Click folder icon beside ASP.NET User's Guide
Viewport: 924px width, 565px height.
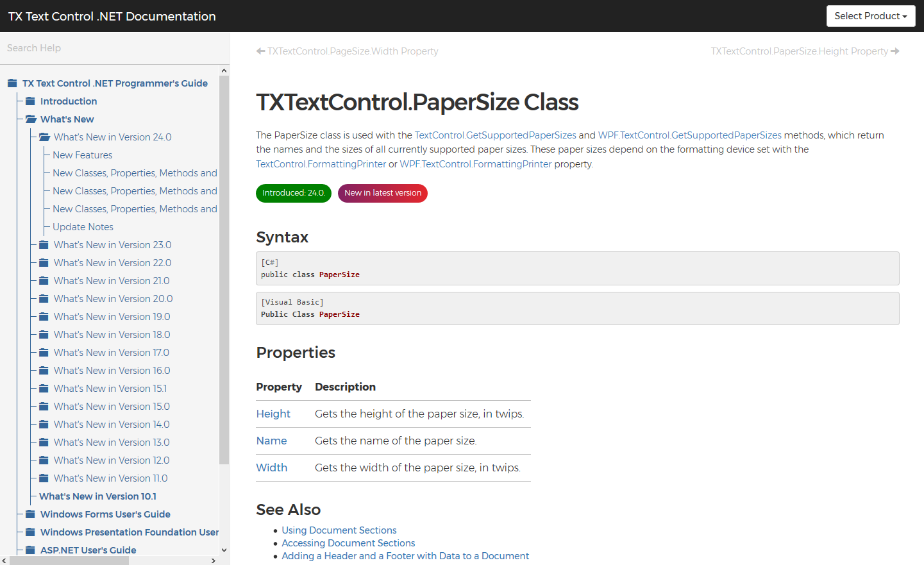click(x=30, y=550)
